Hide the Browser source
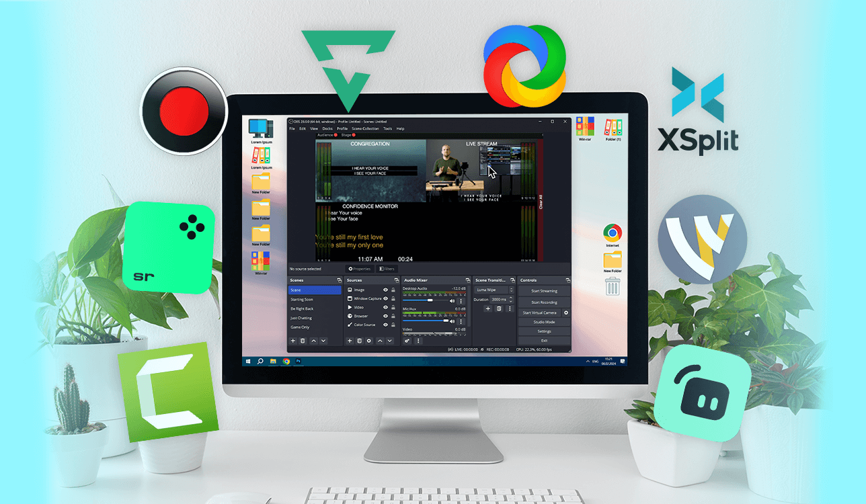Viewport: 866px width, 504px height. (385, 316)
